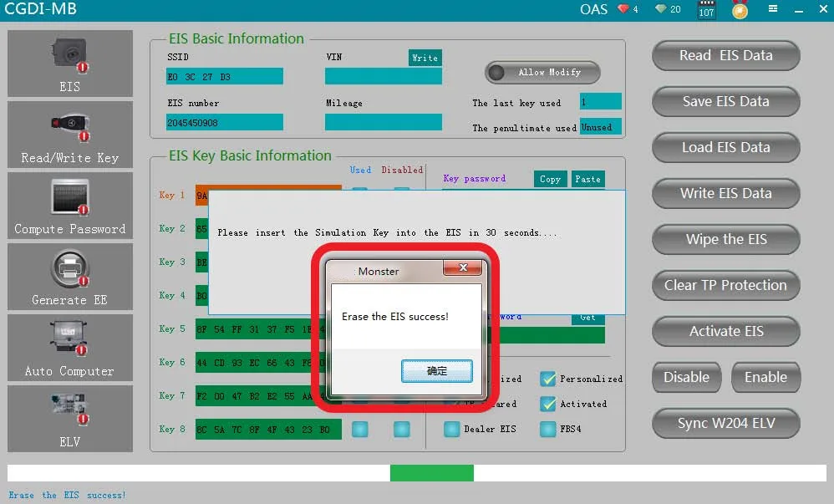The height and width of the screenshot is (504, 834).
Task: Click the Paste key password button
Action: coord(587,180)
